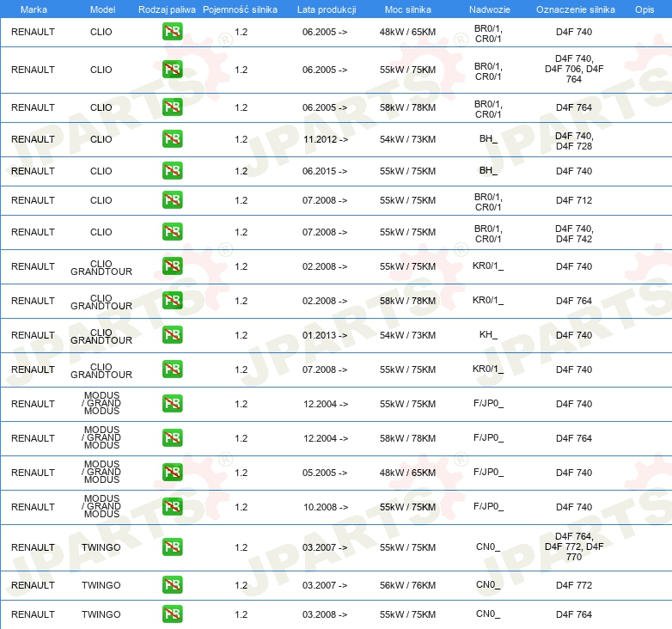Click 'KR0/1_' in the Grandtour 07.2008 row
Viewport: 672px width, 629px height.
488,369
